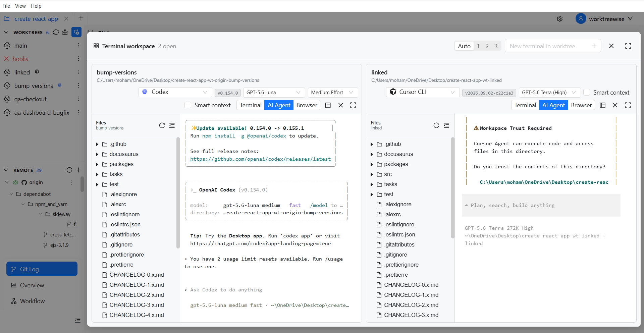Image resolution: width=644 pixels, height=333 pixels.
Task: Refresh the REMOTE section
Action: (x=69, y=170)
